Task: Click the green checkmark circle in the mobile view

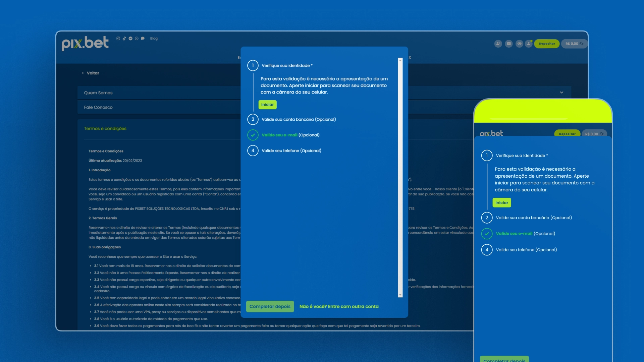Action: (x=487, y=234)
